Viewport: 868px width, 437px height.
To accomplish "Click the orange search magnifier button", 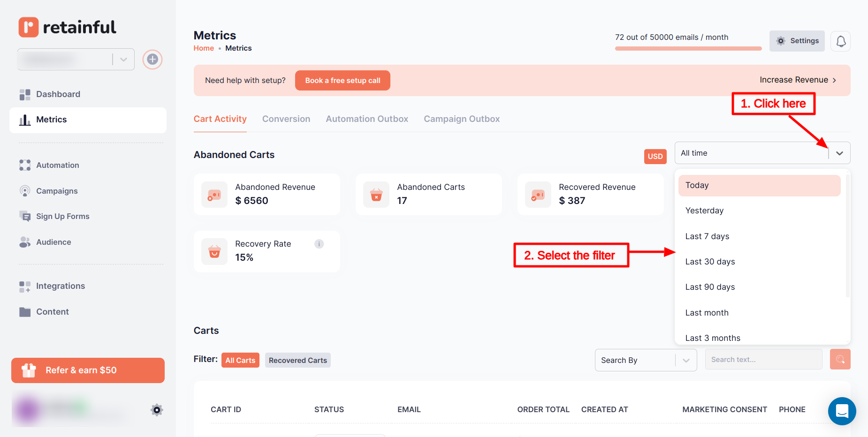I will pyautogui.click(x=840, y=360).
